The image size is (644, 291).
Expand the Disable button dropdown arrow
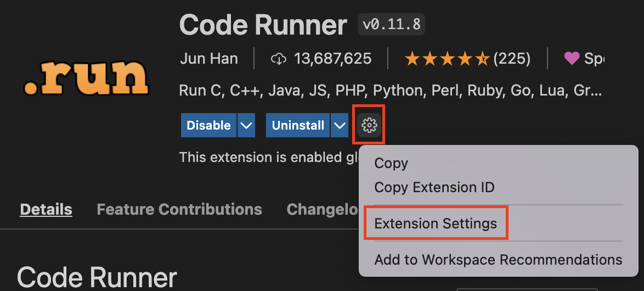coord(246,125)
